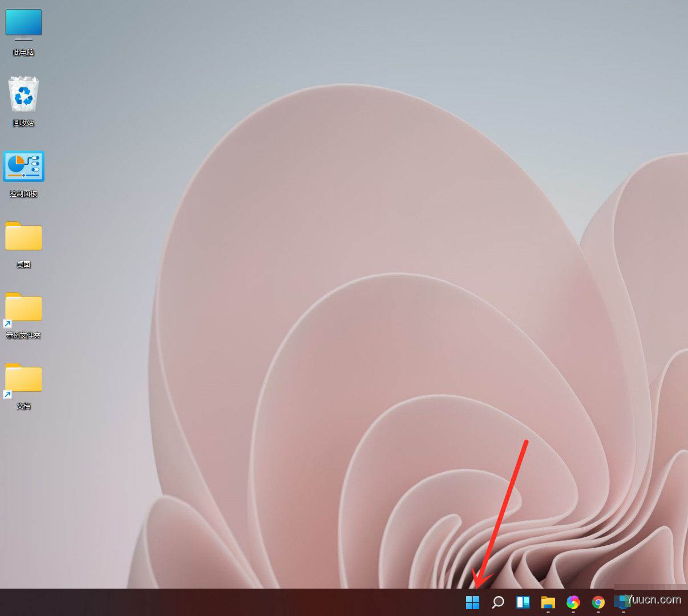
Task: Open the taskbar Search magnifier
Action: click(498, 602)
